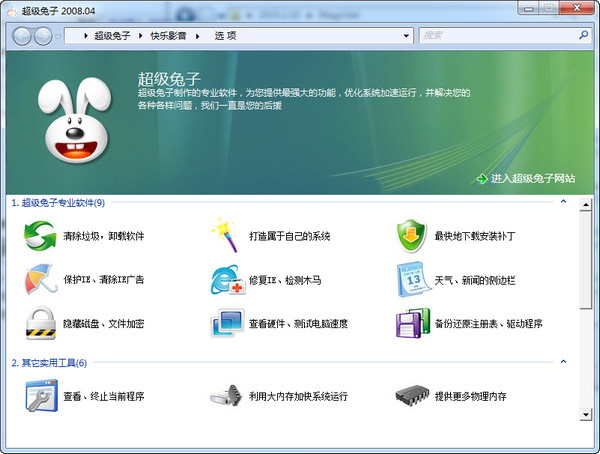Click the IE repair icon with red cross
Image resolution: width=600 pixels, height=454 pixels.
(x=228, y=280)
